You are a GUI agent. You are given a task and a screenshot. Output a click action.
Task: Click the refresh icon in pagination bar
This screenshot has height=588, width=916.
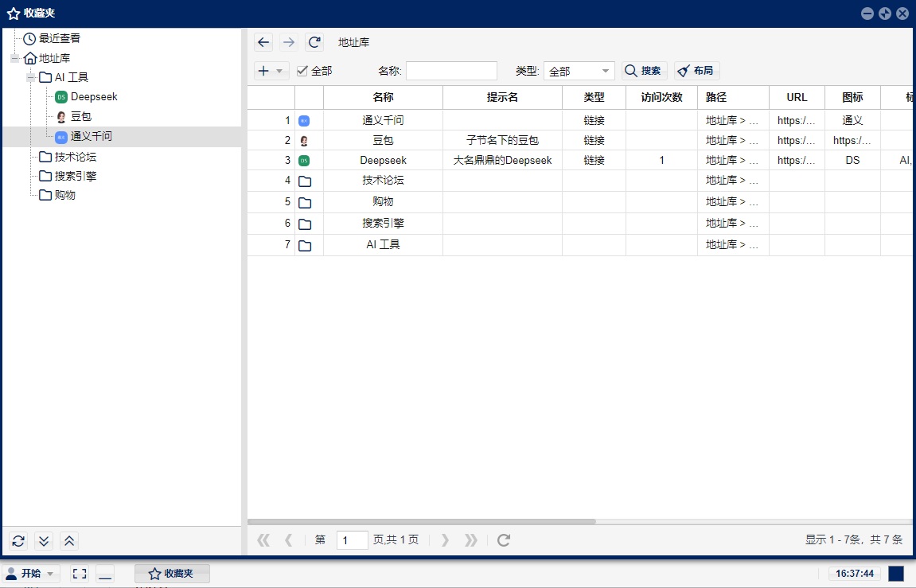coord(503,539)
